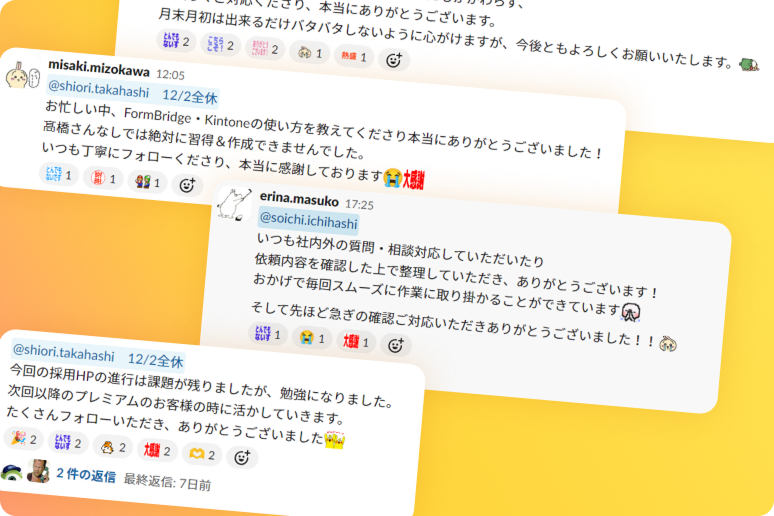The image size is (774, 516).
Task: Click crying emoji reaction under erina.masuko's message
Action: [312, 338]
